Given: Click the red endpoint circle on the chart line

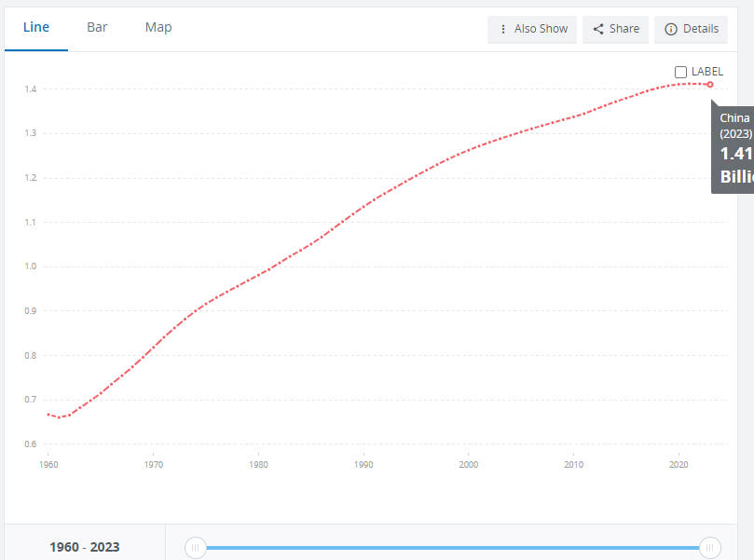Looking at the screenshot, I should pyautogui.click(x=710, y=84).
